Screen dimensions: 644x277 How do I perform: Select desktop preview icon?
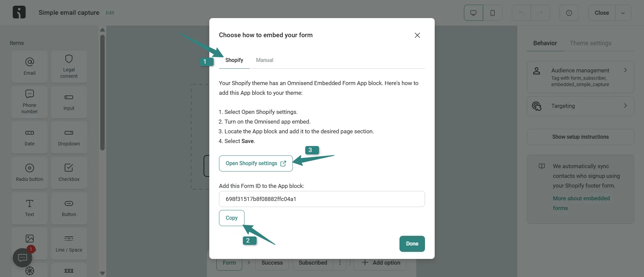point(473,13)
